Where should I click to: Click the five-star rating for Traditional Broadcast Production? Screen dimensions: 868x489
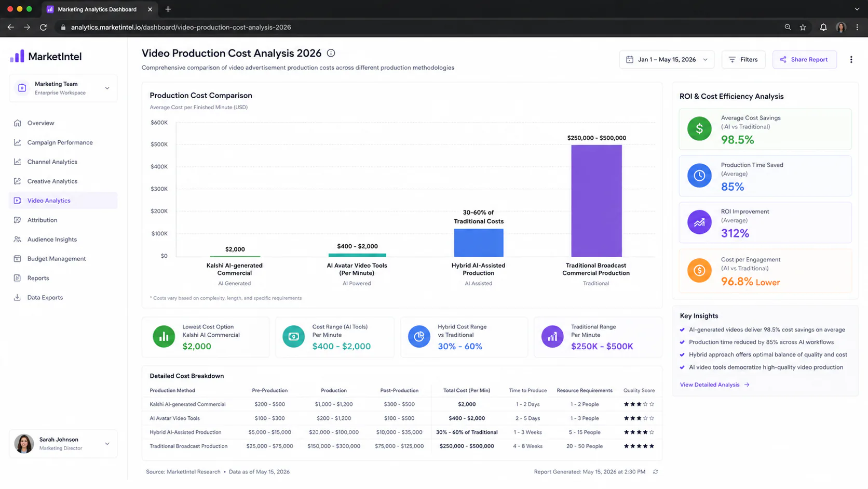(639, 446)
